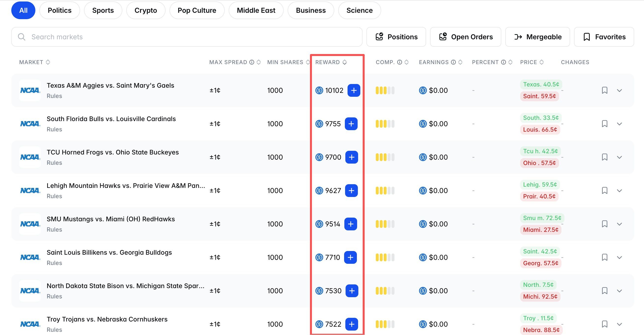Open Rules for North Dakota State market
The width and height of the screenshot is (644, 335).
(54, 296)
